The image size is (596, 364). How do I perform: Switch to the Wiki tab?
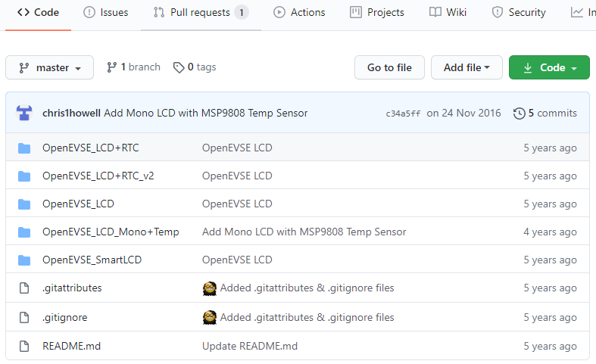(448, 12)
